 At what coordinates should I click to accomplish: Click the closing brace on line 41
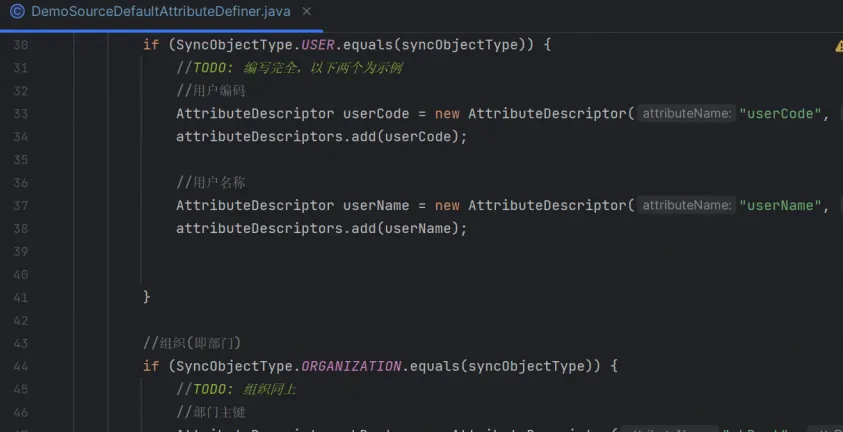pyautogui.click(x=147, y=297)
